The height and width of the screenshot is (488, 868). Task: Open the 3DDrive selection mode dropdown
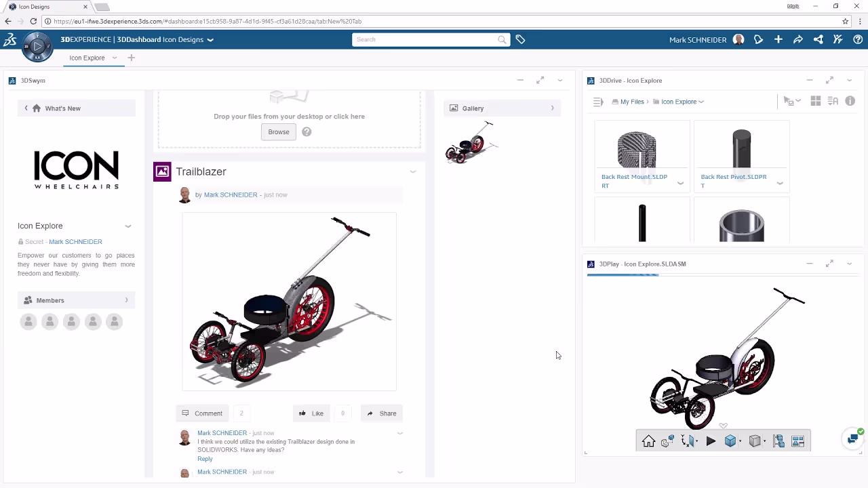click(x=792, y=101)
